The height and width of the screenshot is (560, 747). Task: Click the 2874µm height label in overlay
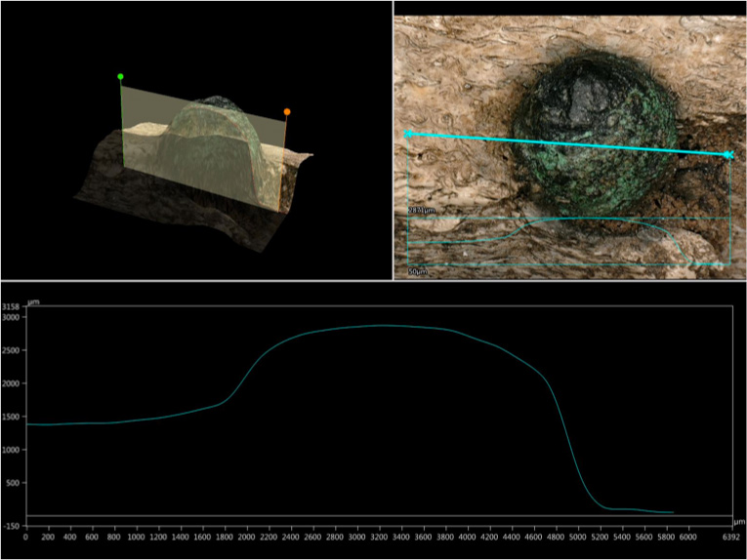(x=421, y=210)
